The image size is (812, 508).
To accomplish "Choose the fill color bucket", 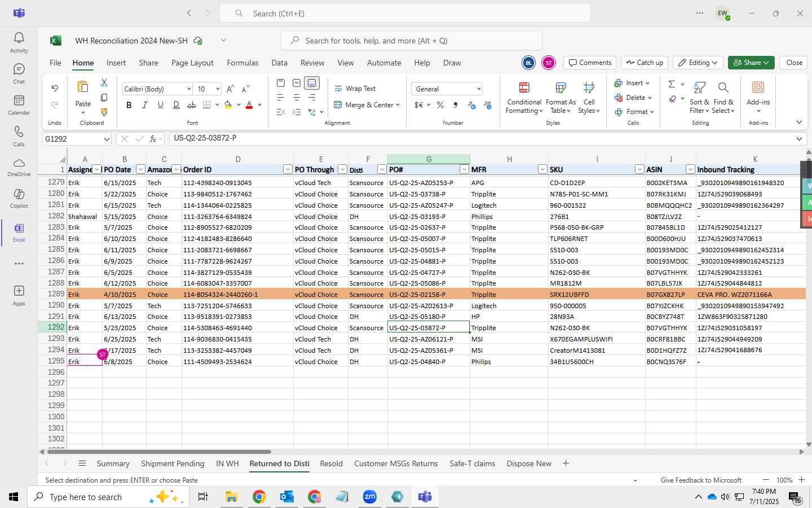I will [x=228, y=105].
